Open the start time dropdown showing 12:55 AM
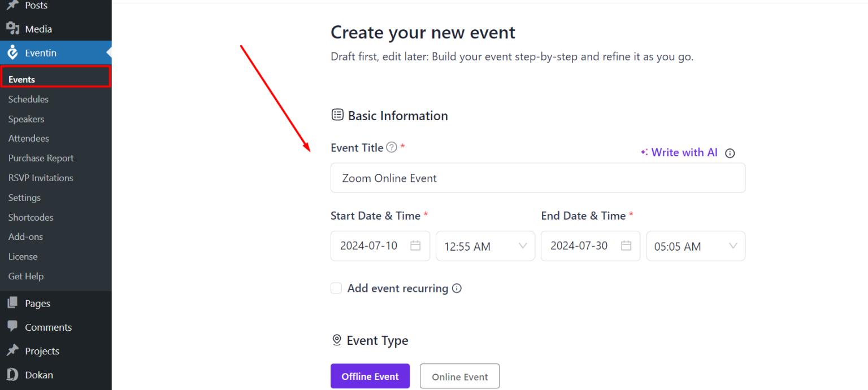This screenshot has height=390, width=868. [x=485, y=246]
